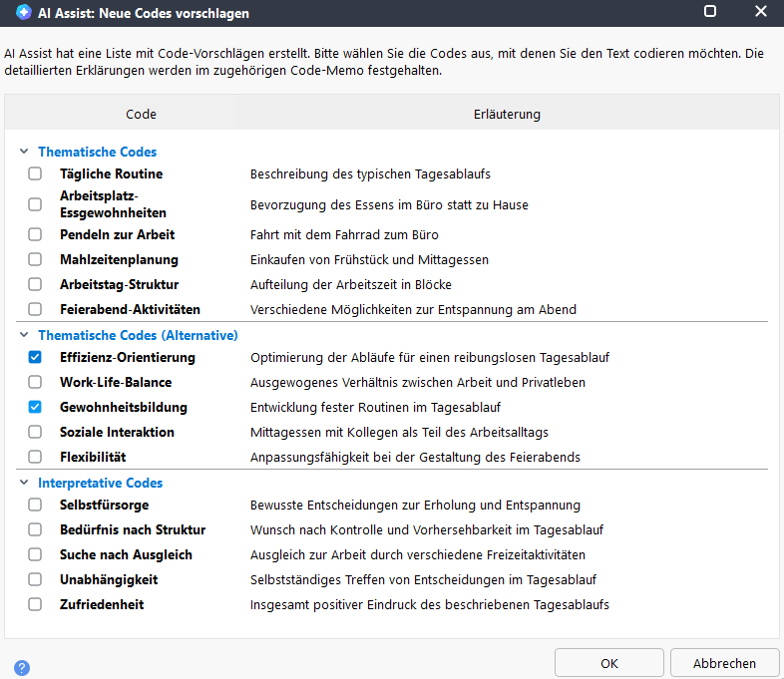Viewport: 784px width, 679px height.
Task: Click the code name Mahlzeitenplanung
Action: [x=119, y=260]
